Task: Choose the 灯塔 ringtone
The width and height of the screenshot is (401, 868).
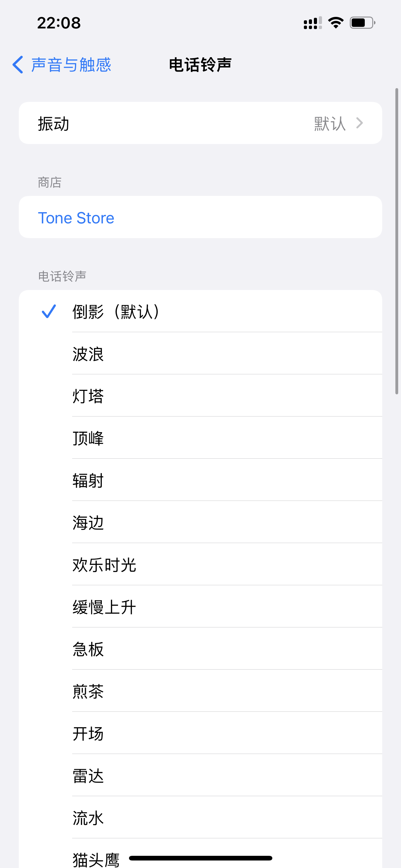Action: point(88,396)
